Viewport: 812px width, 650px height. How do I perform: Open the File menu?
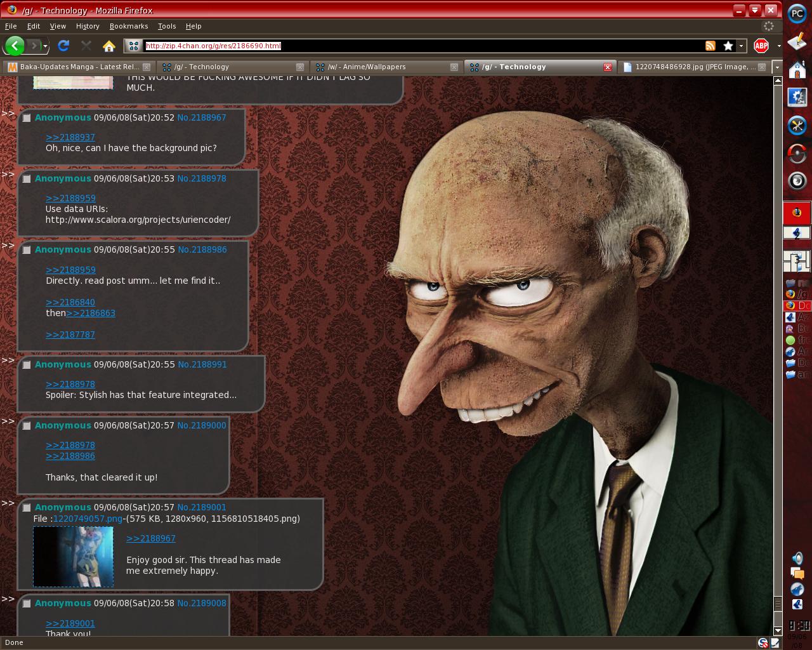(x=11, y=26)
